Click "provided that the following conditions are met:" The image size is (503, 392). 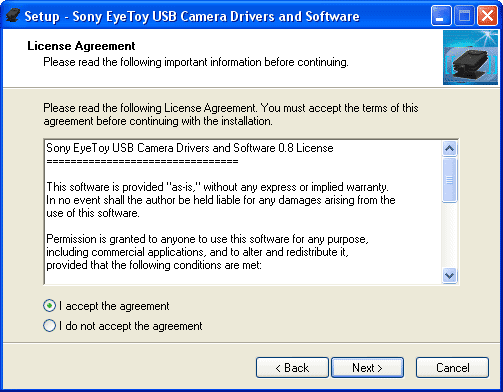pyautogui.click(x=154, y=265)
